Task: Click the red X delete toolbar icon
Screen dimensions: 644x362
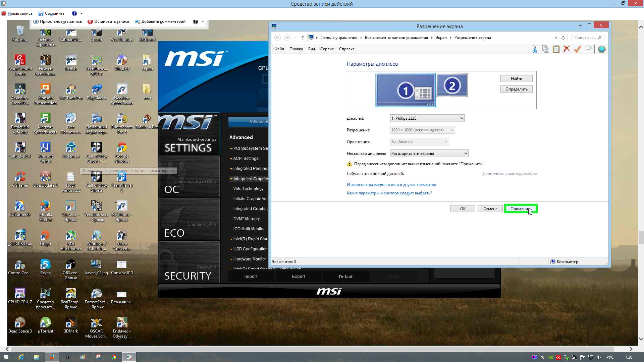Action: point(567,49)
